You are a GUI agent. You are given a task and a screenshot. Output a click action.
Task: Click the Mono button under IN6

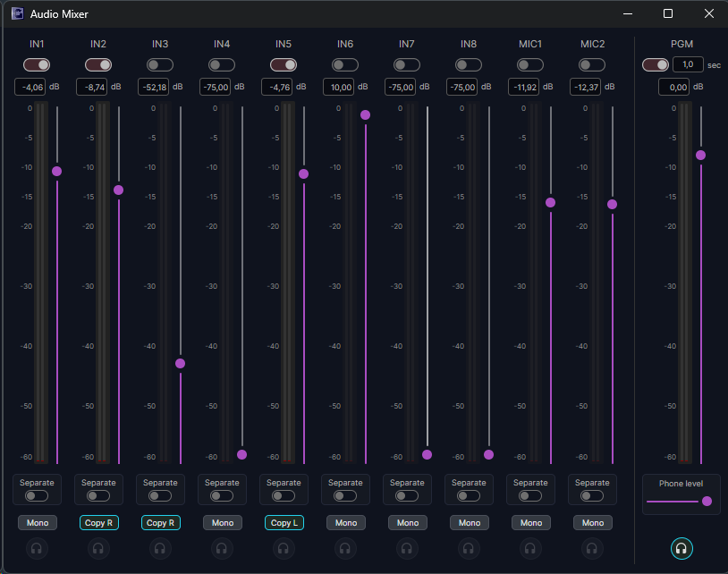tap(346, 523)
